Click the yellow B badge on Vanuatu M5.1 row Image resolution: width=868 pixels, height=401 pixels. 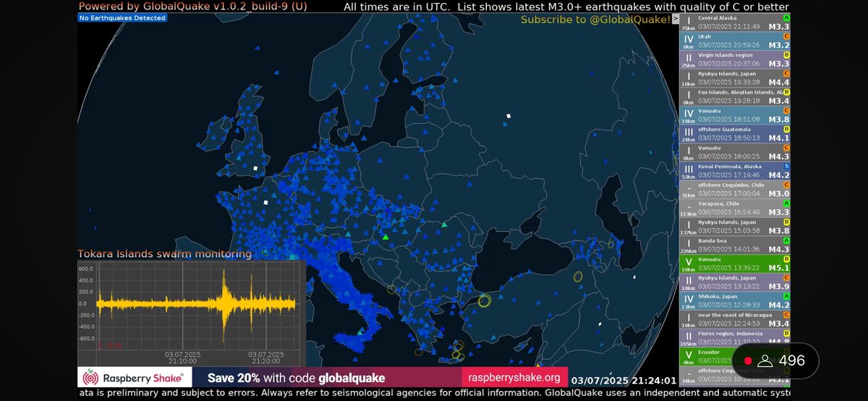[786, 259]
